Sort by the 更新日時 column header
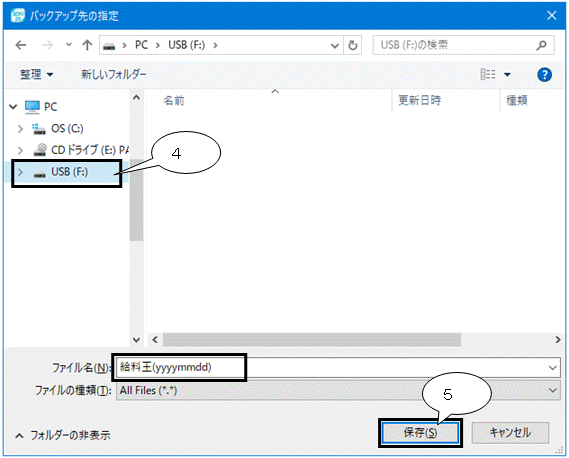The height and width of the screenshot is (458, 569). coord(419,101)
